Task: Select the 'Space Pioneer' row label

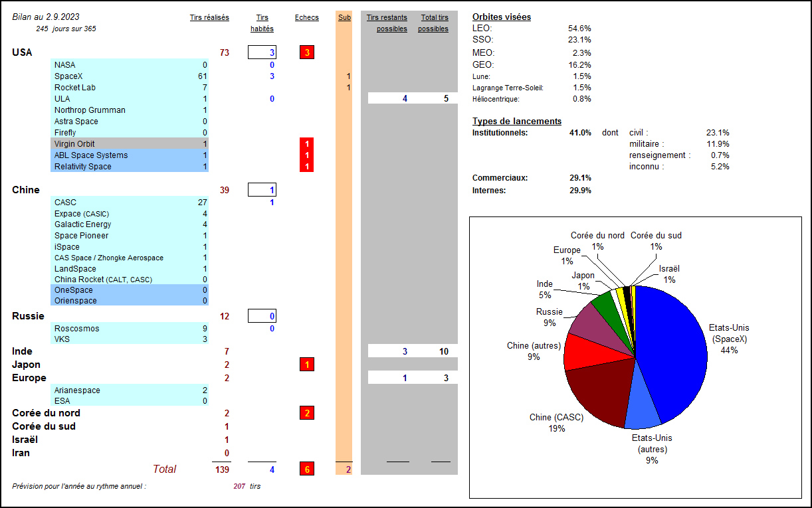Action: pyautogui.click(x=81, y=236)
